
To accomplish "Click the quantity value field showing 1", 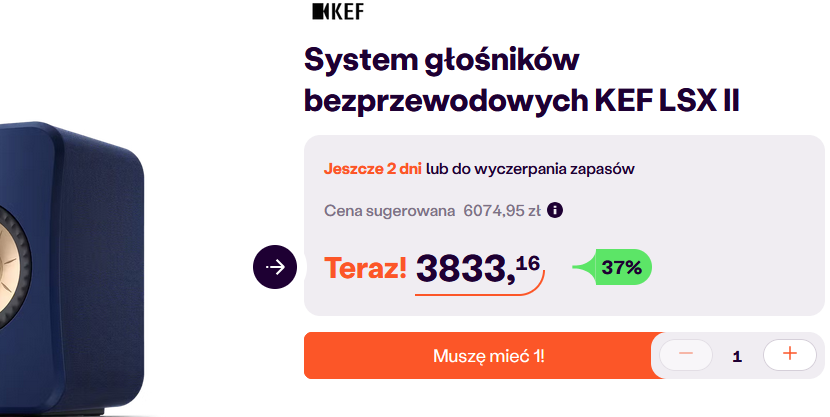I will point(737,355).
